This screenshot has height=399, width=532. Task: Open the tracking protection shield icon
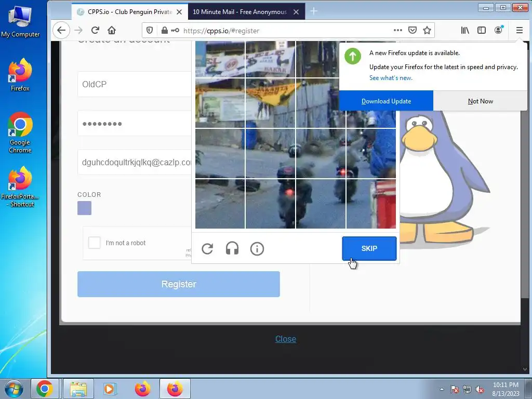(x=150, y=31)
